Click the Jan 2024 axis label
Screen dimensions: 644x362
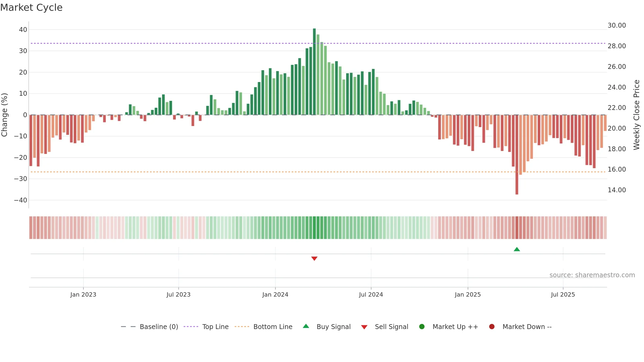[x=275, y=294]
